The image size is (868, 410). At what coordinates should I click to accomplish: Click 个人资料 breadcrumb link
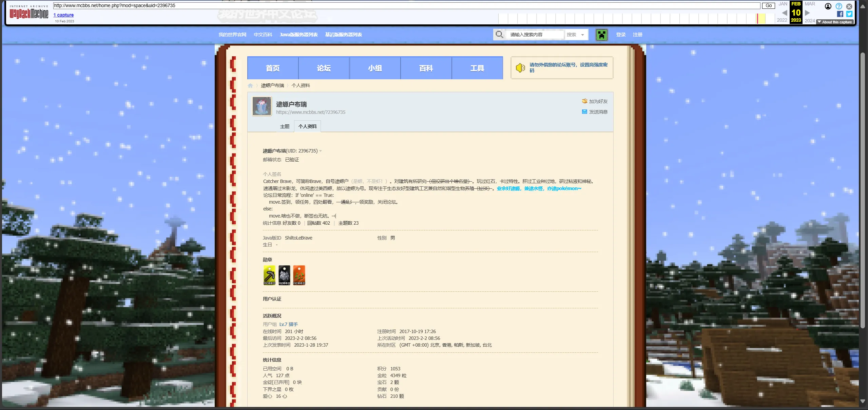(301, 85)
